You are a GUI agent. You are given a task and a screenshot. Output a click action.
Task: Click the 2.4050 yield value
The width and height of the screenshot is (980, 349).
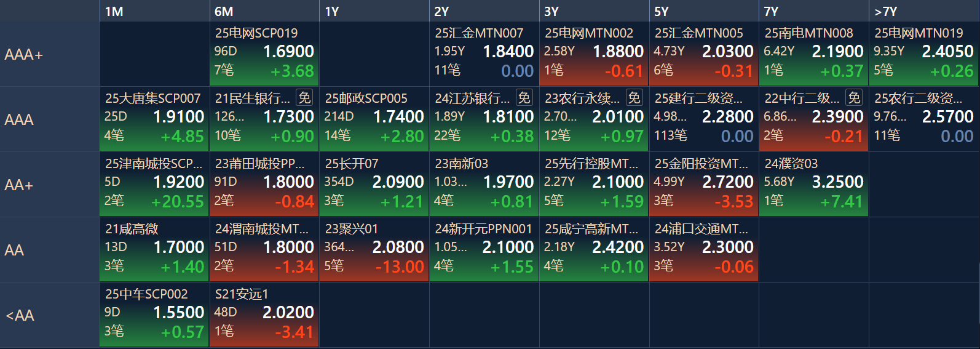[x=947, y=52]
